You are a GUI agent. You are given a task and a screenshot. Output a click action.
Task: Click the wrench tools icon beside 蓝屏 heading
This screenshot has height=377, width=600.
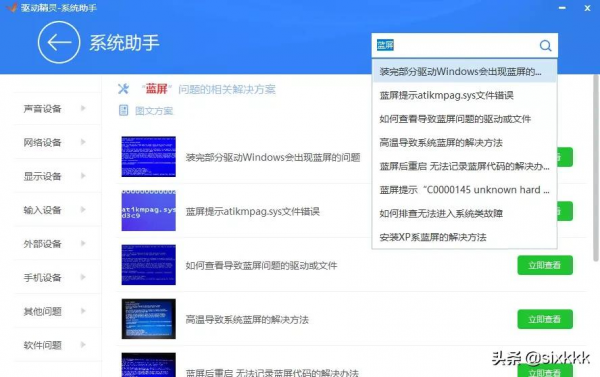pyautogui.click(x=123, y=89)
